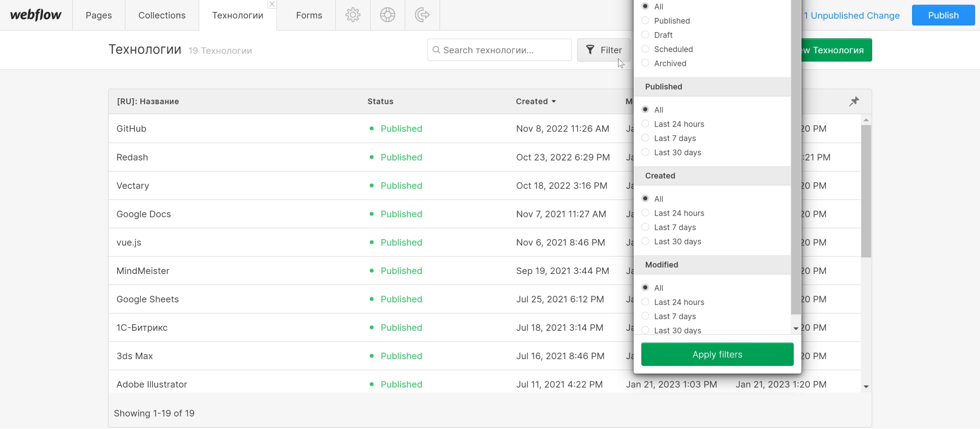The image size is (980, 429).
Task: Choose Last 7 days under Modified filter
Action: click(645, 316)
